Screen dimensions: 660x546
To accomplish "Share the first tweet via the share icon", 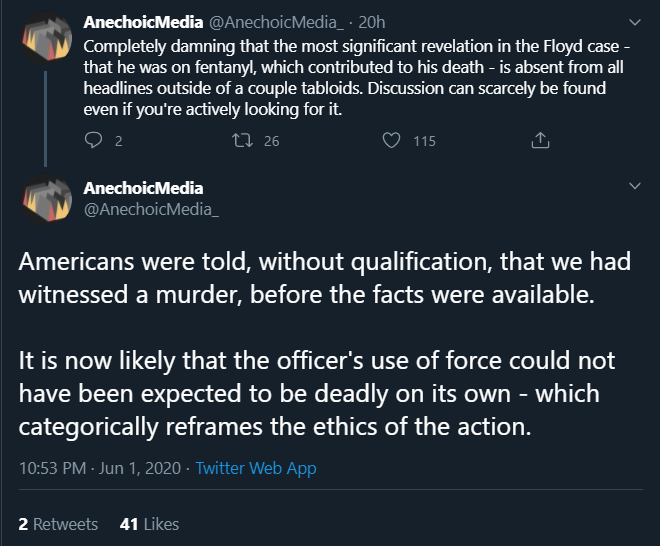I will (541, 141).
